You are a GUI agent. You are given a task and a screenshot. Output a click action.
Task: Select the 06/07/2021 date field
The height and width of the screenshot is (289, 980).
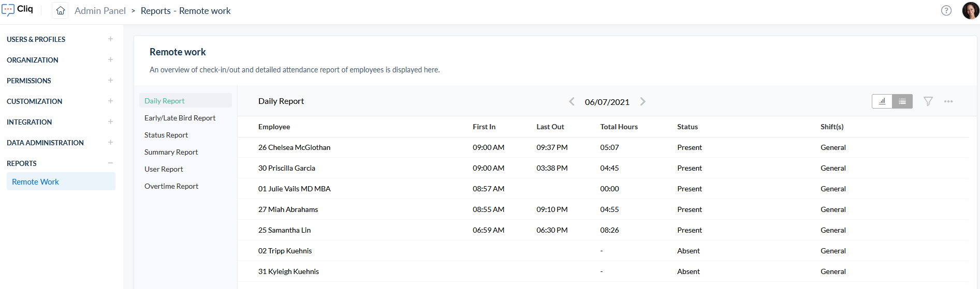(607, 102)
